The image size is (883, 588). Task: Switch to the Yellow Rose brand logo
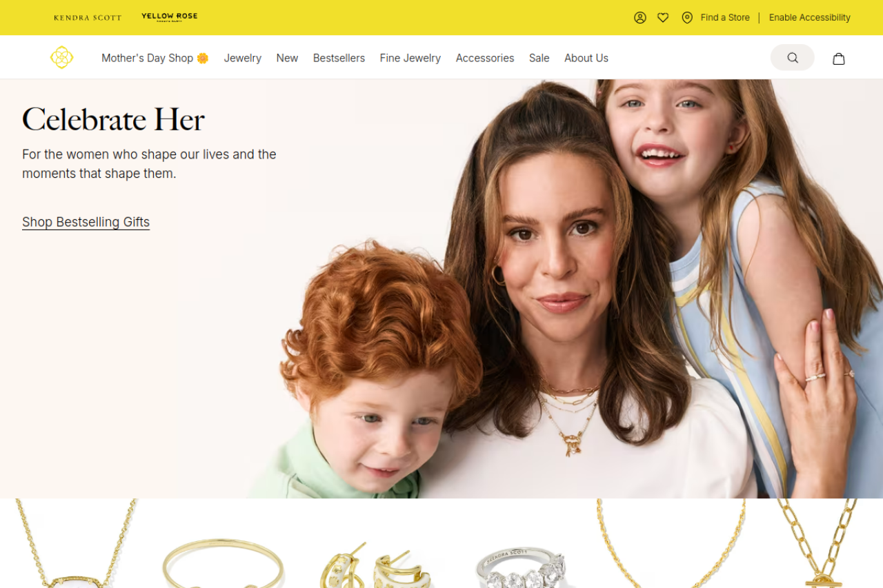[x=170, y=17]
